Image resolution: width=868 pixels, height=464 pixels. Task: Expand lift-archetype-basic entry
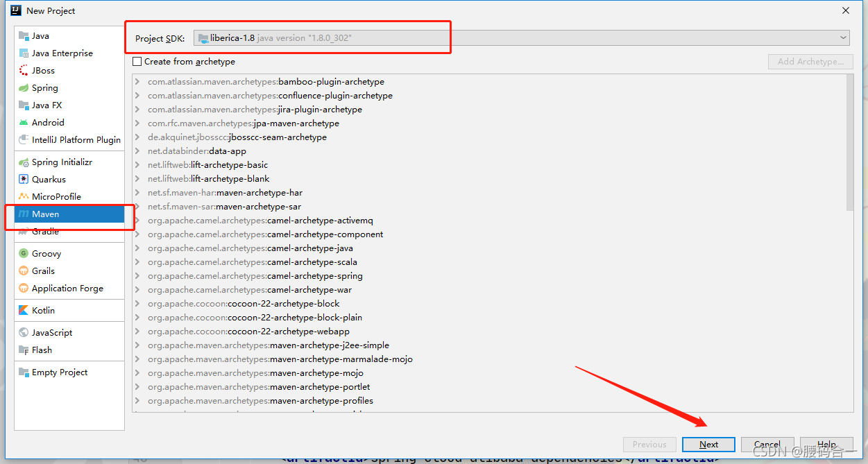coord(137,165)
